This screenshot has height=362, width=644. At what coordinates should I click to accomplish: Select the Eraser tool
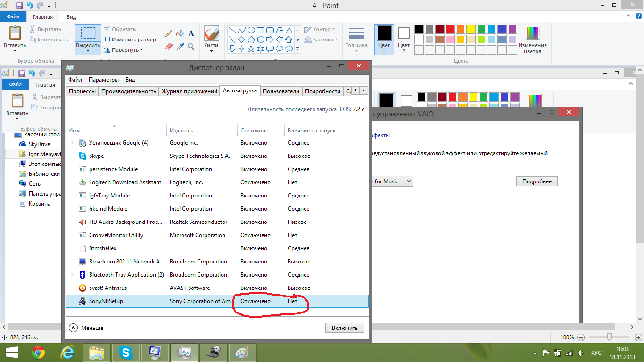click(170, 46)
